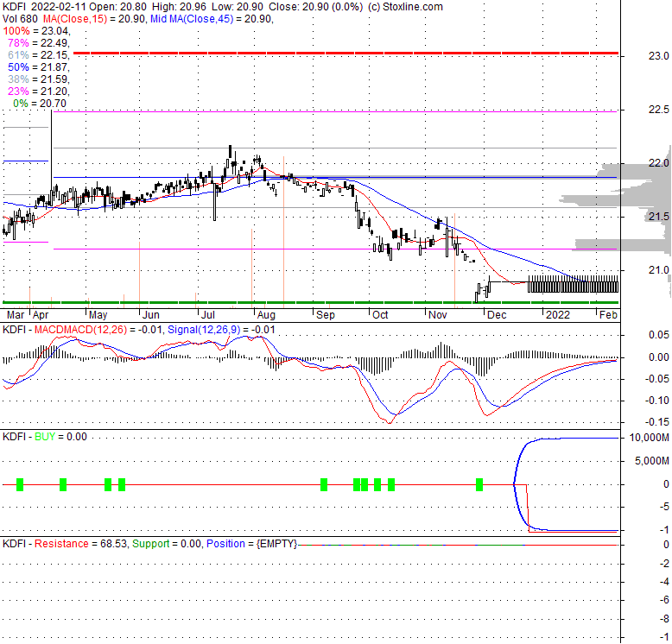The width and height of the screenshot is (672, 644).
Task: Click the '78% = 22.49' Fibonacci level
Action: click(x=39, y=43)
